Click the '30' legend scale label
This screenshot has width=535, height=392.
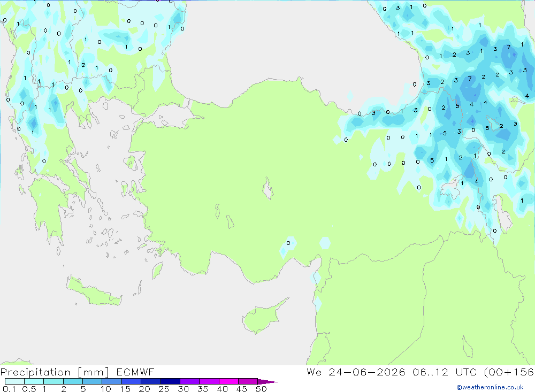183,389
